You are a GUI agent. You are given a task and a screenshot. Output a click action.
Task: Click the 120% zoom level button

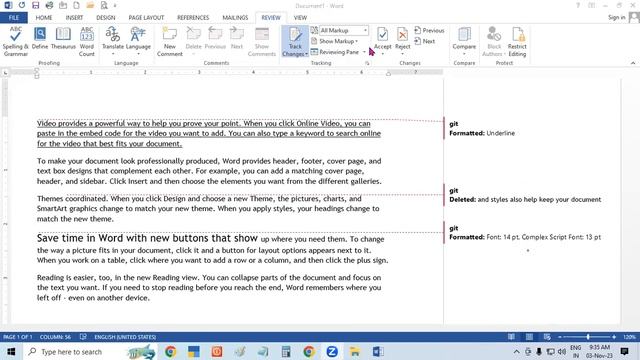pos(629,337)
